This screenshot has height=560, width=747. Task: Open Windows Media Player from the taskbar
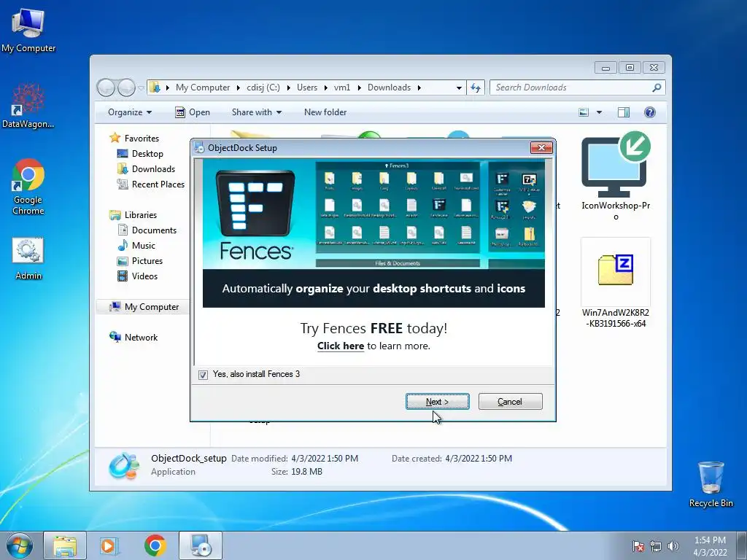pos(109,545)
